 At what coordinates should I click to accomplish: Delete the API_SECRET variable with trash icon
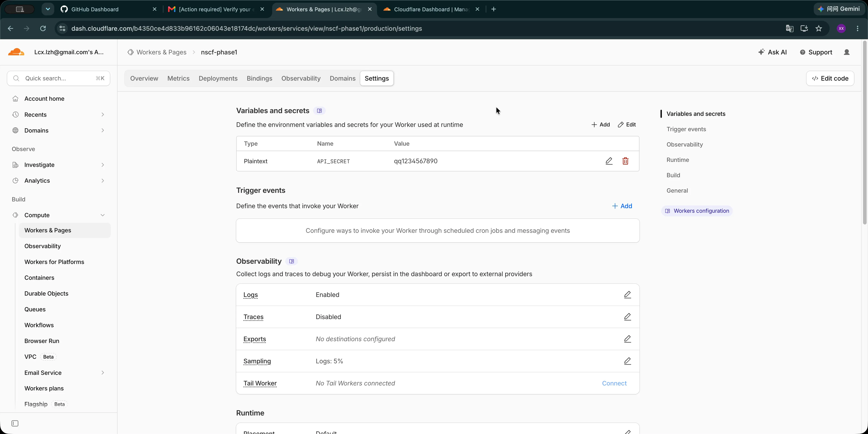click(x=625, y=161)
